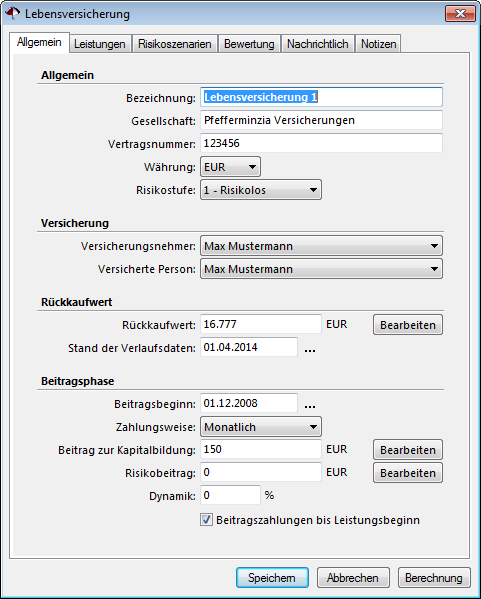Open the Versicherungsnehmer dropdown
This screenshot has width=481, height=599.
click(x=321, y=246)
